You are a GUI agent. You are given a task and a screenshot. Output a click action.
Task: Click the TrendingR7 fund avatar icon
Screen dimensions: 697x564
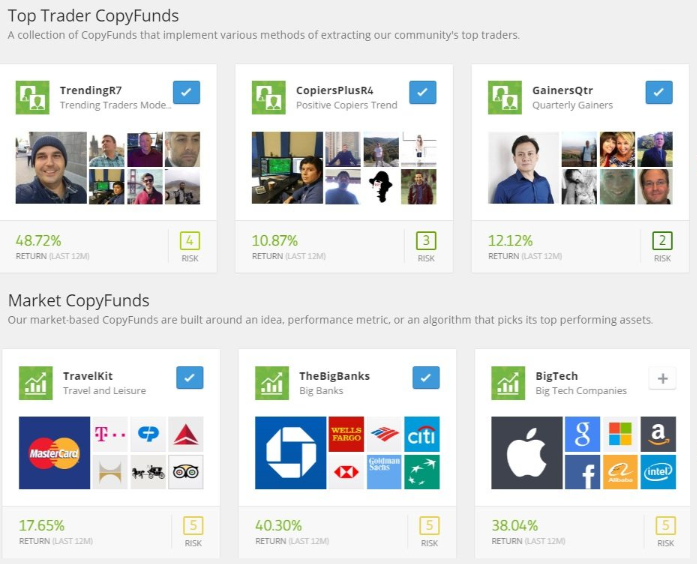pyautogui.click(x=32, y=97)
